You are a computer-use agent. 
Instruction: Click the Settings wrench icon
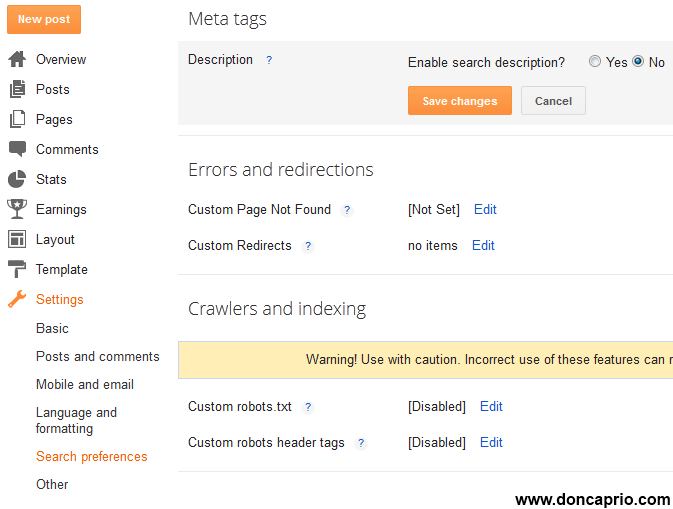17,299
